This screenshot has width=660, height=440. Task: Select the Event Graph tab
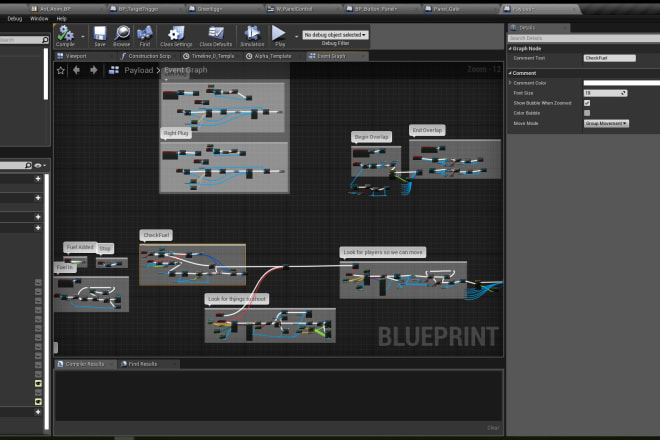coord(331,56)
